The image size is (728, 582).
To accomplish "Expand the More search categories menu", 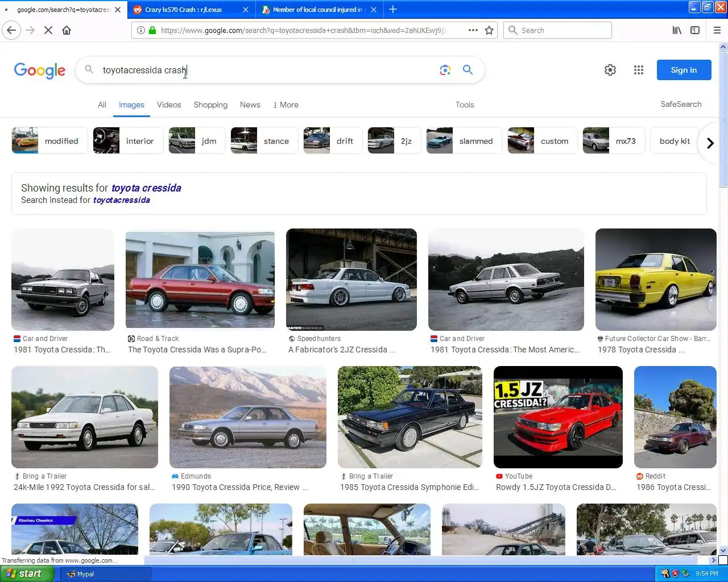I will pos(286,105).
